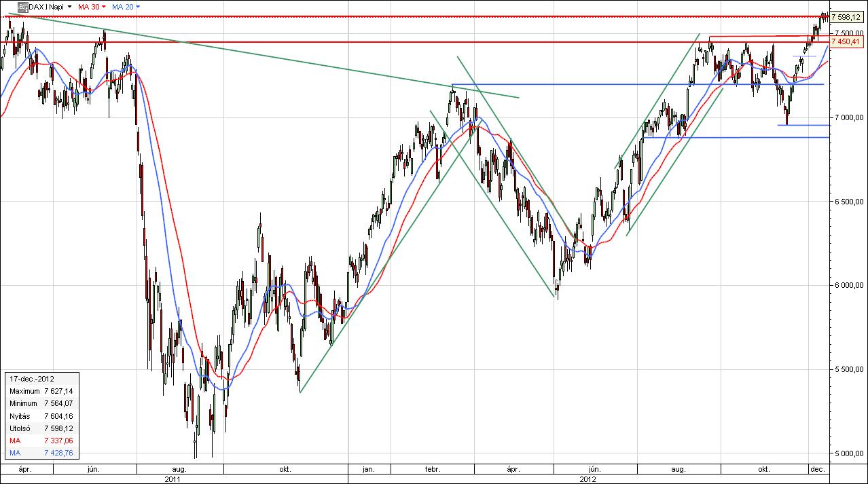Click the 6 000,00 price axis label

pyautogui.click(x=849, y=286)
